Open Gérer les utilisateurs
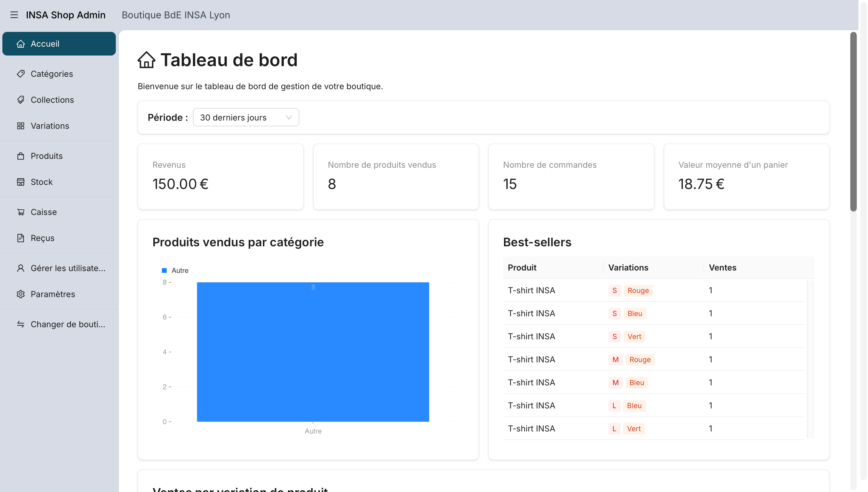 (59, 268)
